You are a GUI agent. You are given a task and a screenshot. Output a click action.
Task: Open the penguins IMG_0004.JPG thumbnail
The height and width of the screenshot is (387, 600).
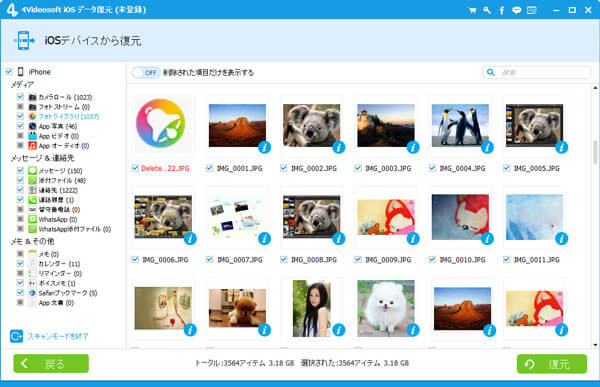point(460,125)
